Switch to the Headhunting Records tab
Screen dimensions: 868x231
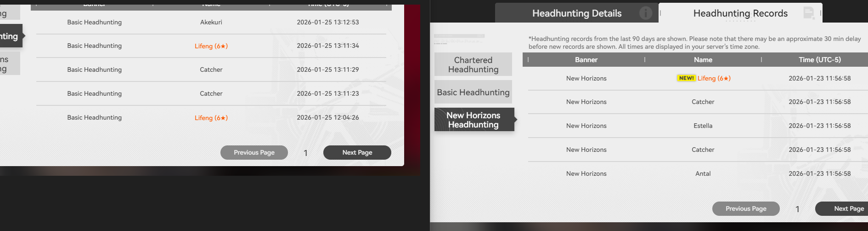[740, 13]
